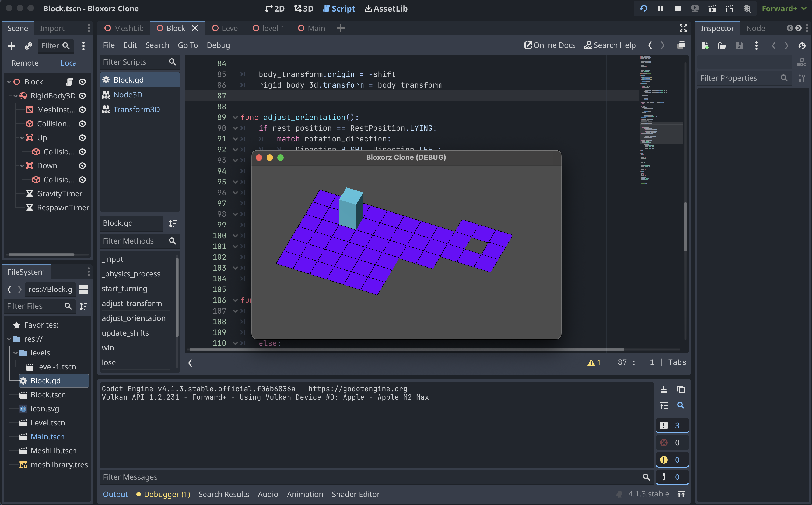Image resolution: width=812 pixels, height=505 pixels.
Task: Click the Inspector filter properties icon
Action: coord(803,77)
